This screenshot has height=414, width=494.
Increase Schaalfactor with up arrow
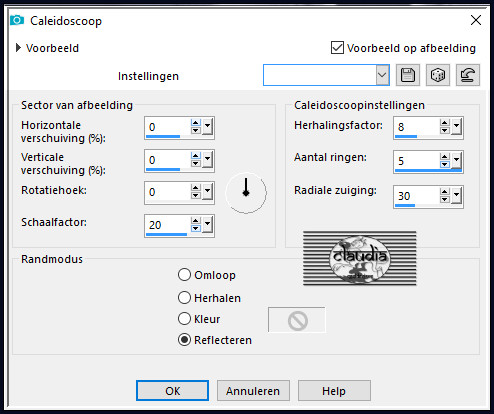pos(196,221)
